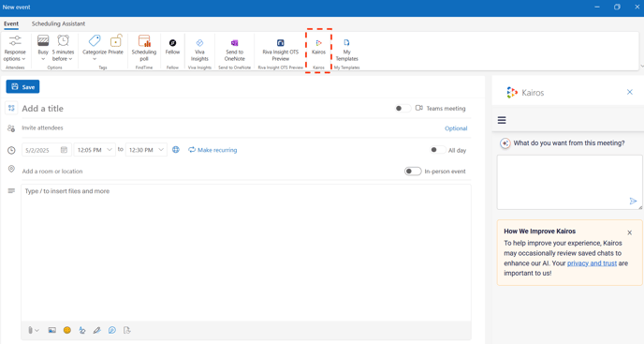The height and width of the screenshot is (344, 644).
Task: Switch to the Event tab
Action: point(11,23)
